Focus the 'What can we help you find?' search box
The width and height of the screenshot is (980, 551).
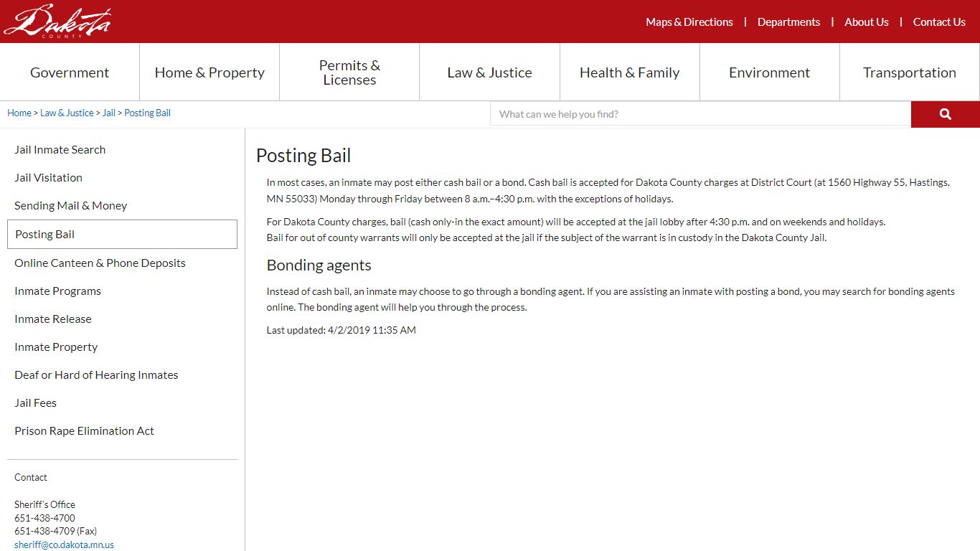point(700,114)
